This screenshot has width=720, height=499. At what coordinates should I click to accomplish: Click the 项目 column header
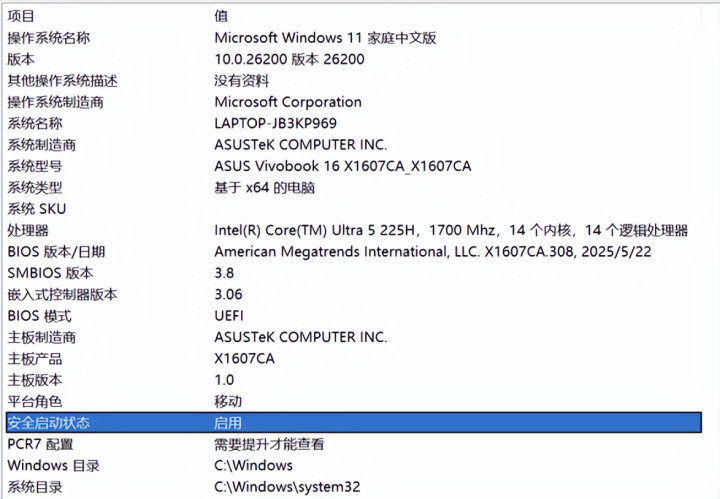tap(21, 16)
